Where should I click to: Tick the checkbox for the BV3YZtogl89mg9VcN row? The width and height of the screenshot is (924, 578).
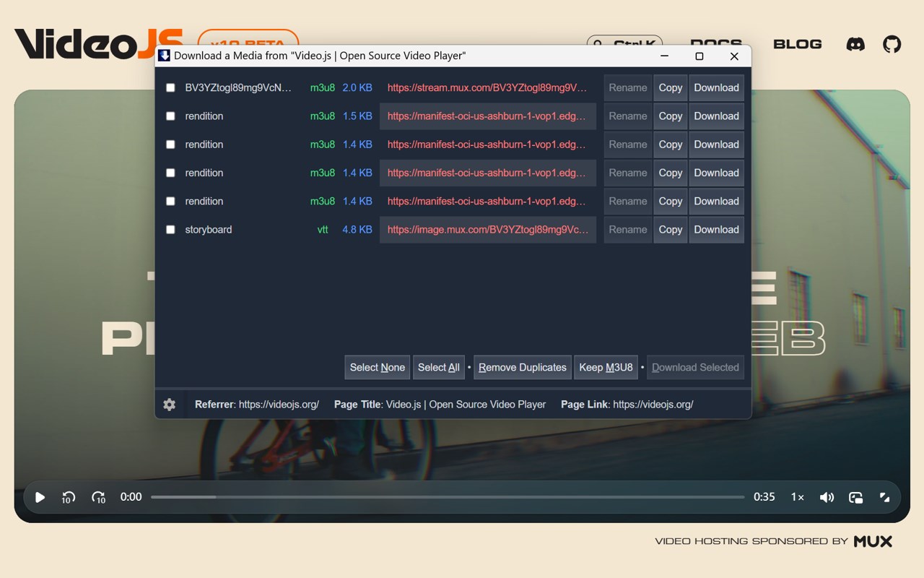click(x=170, y=88)
